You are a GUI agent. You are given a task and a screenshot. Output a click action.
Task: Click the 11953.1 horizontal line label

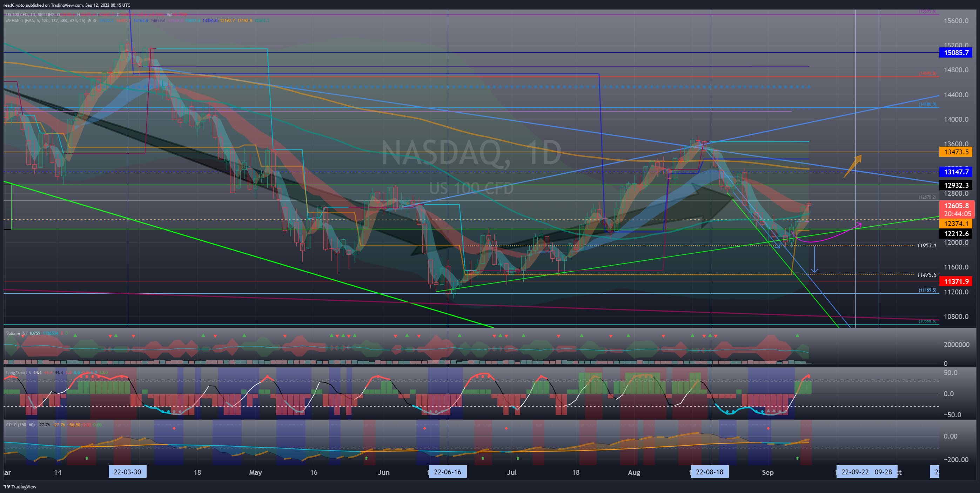[x=926, y=246]
